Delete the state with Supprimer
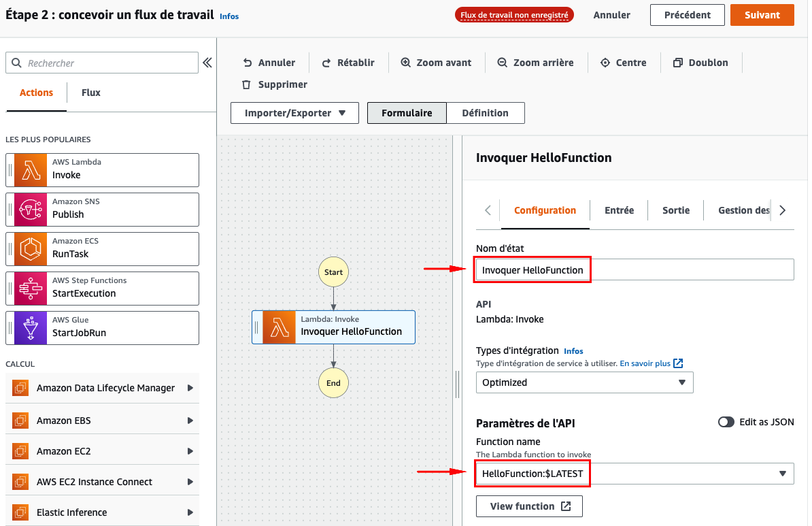 tap(275, 84)
